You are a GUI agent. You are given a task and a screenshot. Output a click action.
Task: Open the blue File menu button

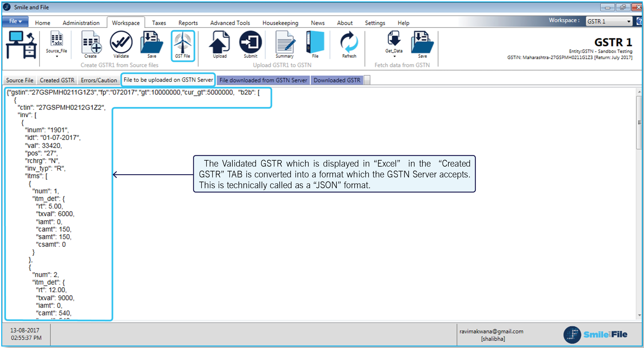coord(15,21)
